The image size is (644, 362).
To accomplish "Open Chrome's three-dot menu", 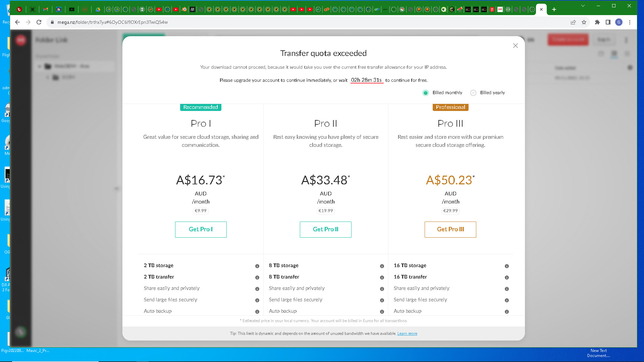I will point(630,22).
